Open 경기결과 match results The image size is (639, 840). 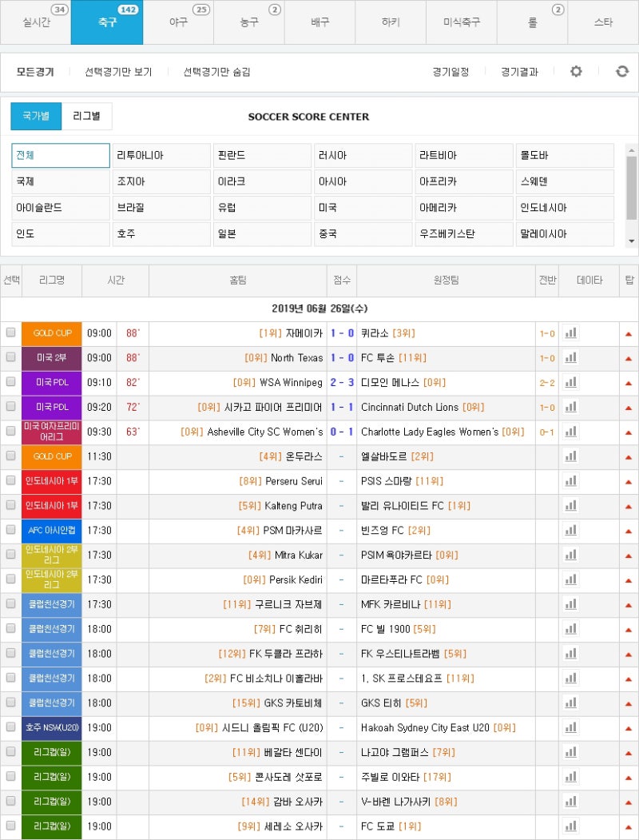coord(519,72)
